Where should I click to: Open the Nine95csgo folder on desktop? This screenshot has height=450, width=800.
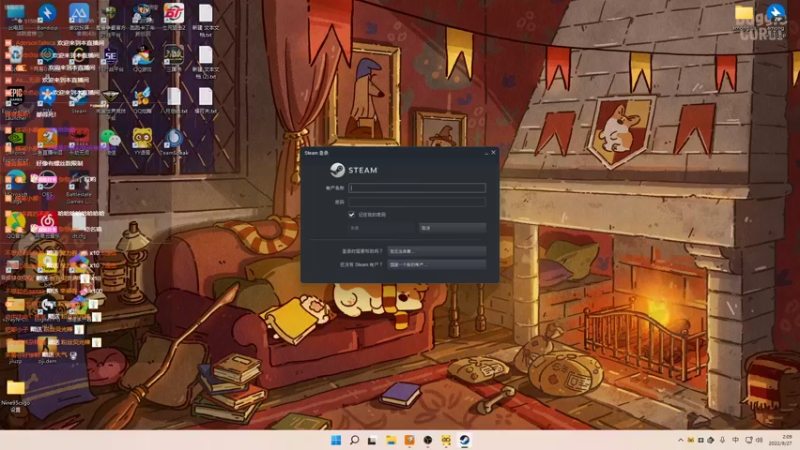coord(15,395)
